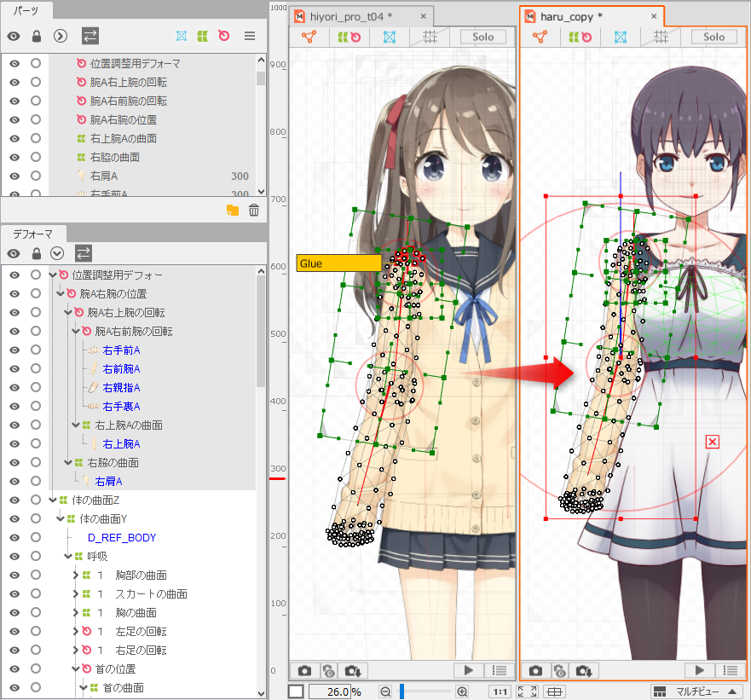Select デフォーマ panel tab
This screenshot has width=751, height=700.
click(32, 234)
